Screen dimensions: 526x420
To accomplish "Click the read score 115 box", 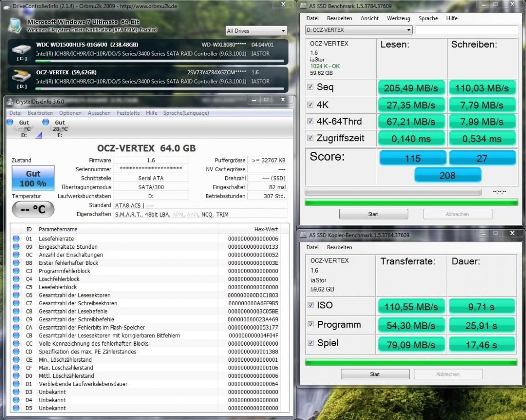I will click(x=413, y=158).
